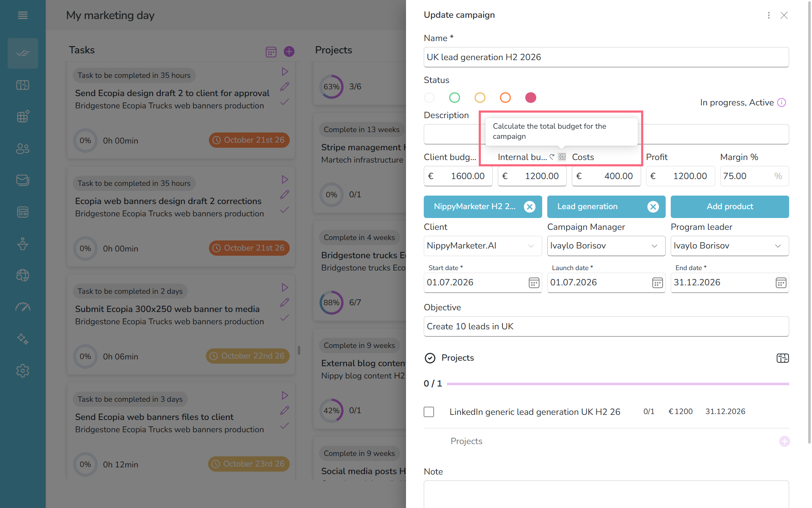Expand the Client dropdown showing NippyMarketer.AI
Viewport: 812px width, 508px height.
tap(483, 246)
